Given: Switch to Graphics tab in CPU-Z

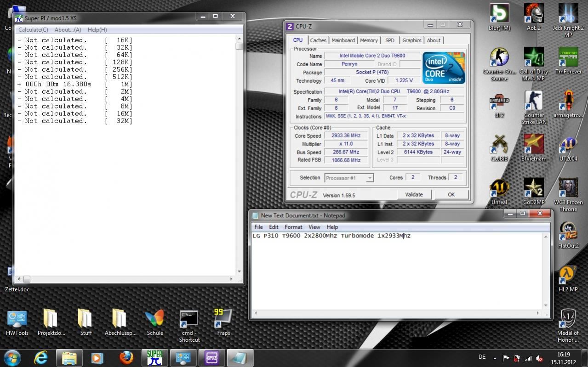Looking at the screenshot, I should pyautogui.click(x=412, y=40).
